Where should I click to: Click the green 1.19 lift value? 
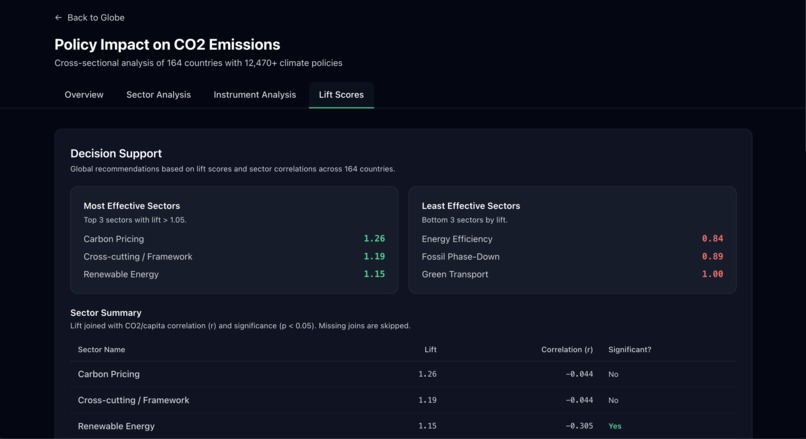[374, 256]
